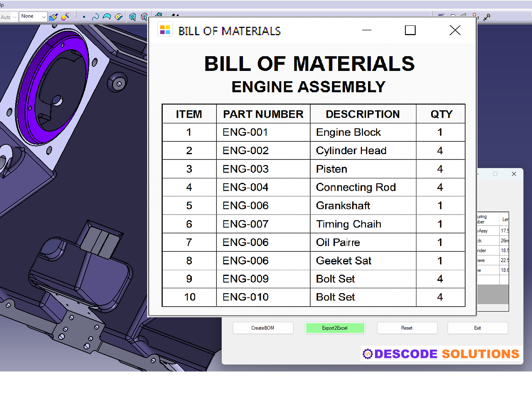532x401 pixels.
Task: Click the shaded surface display icon
Action: coord(118,17)
